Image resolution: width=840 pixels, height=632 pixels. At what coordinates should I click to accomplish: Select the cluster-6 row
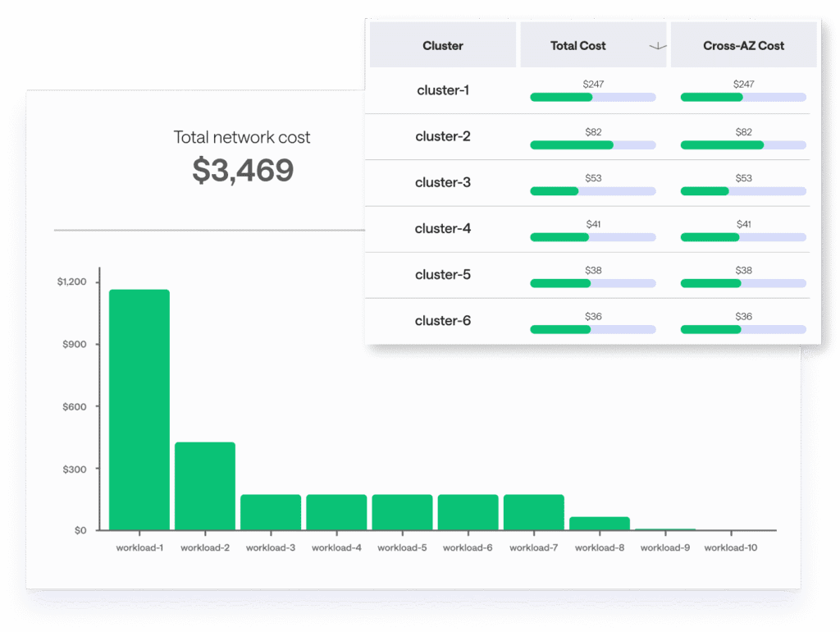pyautogui.click(x=443, y=320)
